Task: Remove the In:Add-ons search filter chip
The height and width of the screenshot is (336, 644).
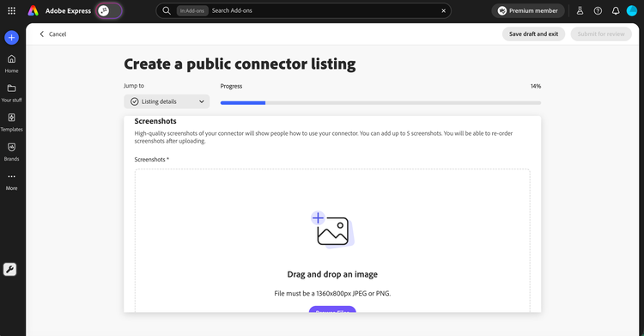Action: click(192, 10)
